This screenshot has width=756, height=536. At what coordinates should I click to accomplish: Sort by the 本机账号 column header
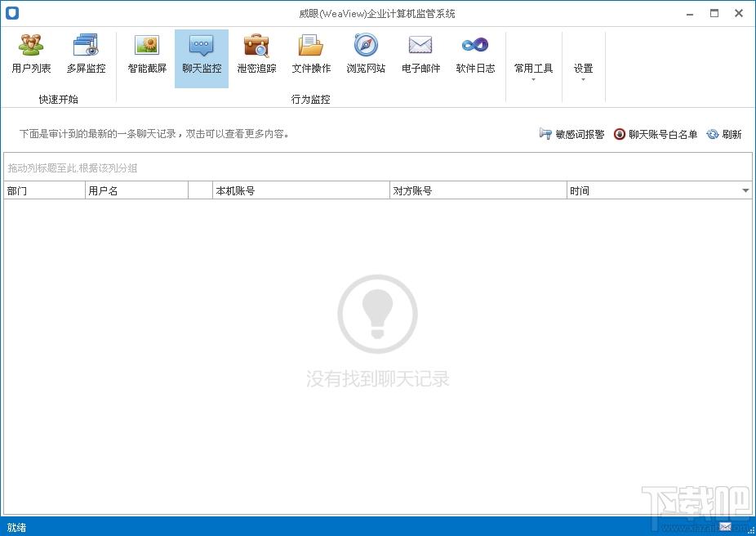[x=300, y=191]
